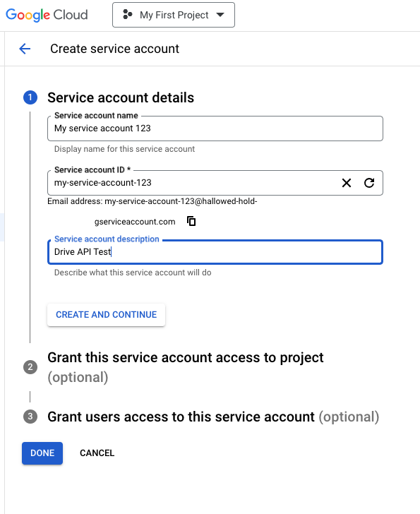
Task: Select the step 3 circle indicator
Action: (x=30, y=417)
